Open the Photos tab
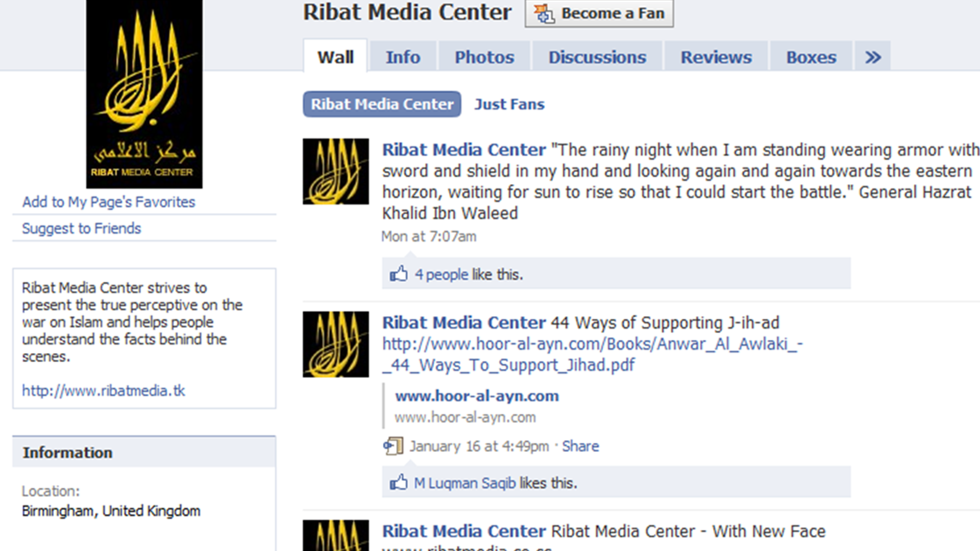The image size is (980, 551). click(x=484, y=57)
